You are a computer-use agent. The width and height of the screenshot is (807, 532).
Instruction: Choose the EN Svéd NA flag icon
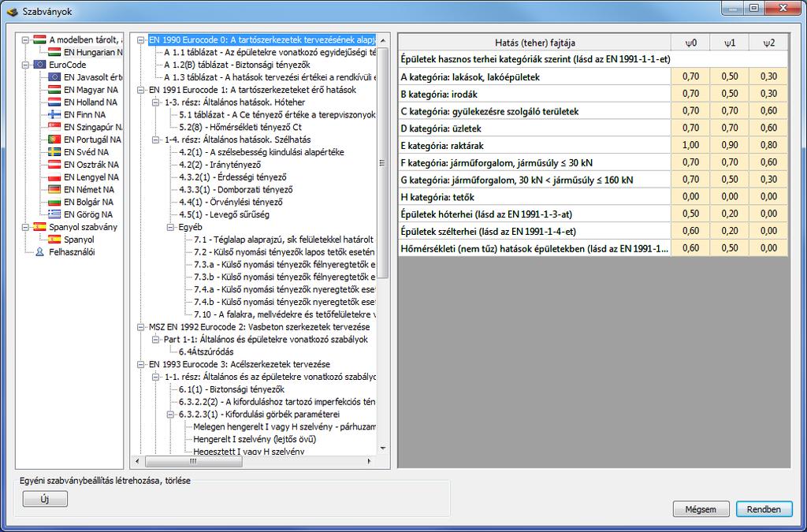point(54,152)
